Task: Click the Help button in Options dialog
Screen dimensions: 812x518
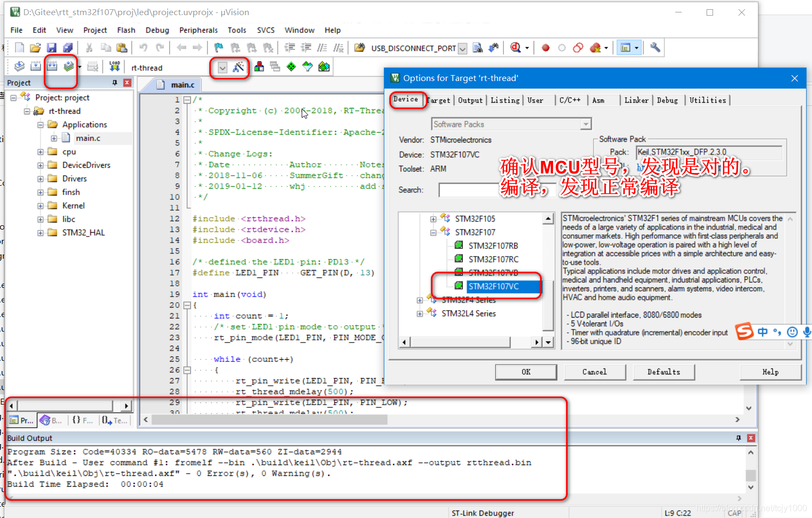Action: point(770,372)
